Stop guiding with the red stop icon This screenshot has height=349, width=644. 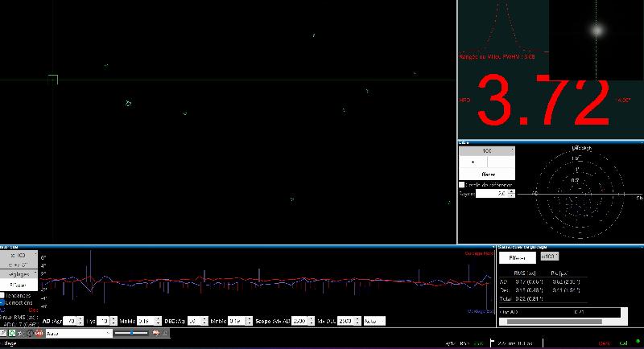[39, 333]
